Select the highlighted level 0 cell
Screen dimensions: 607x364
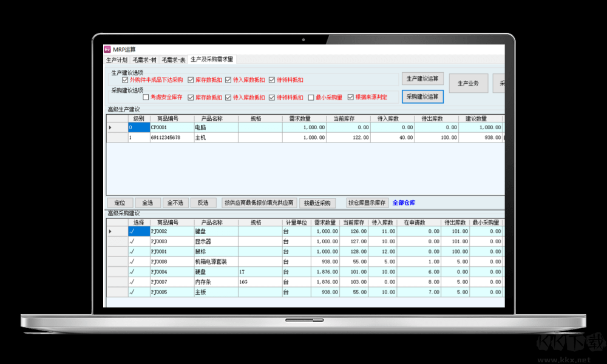(x=139, y=127)
